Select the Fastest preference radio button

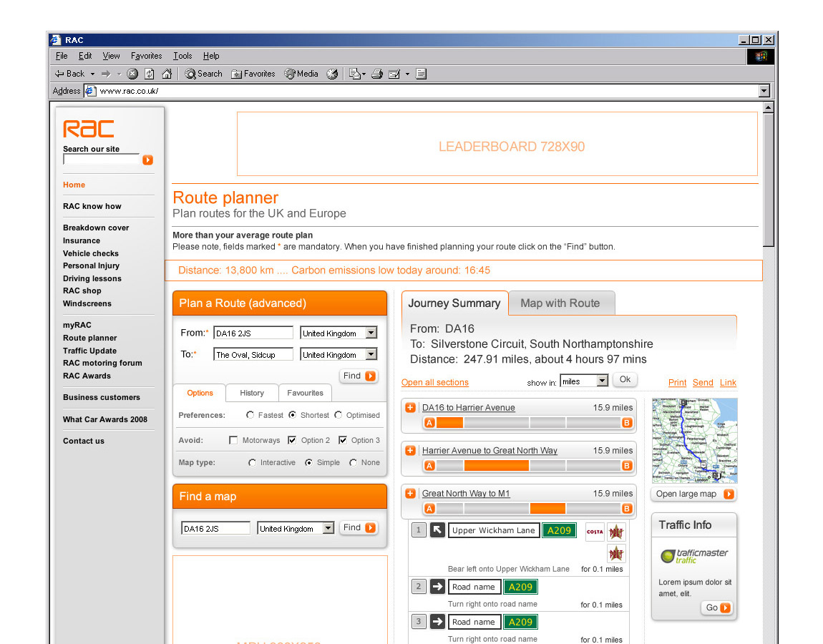(250, 414)
